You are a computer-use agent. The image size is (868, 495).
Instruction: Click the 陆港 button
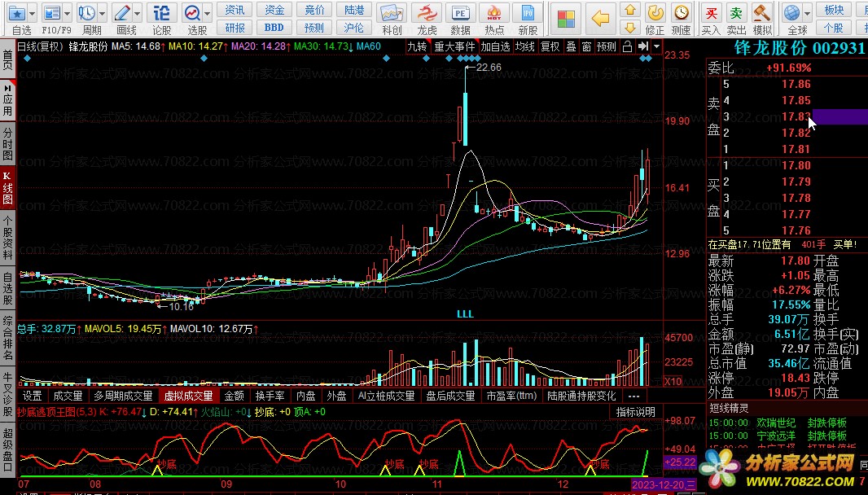(353, 10)
